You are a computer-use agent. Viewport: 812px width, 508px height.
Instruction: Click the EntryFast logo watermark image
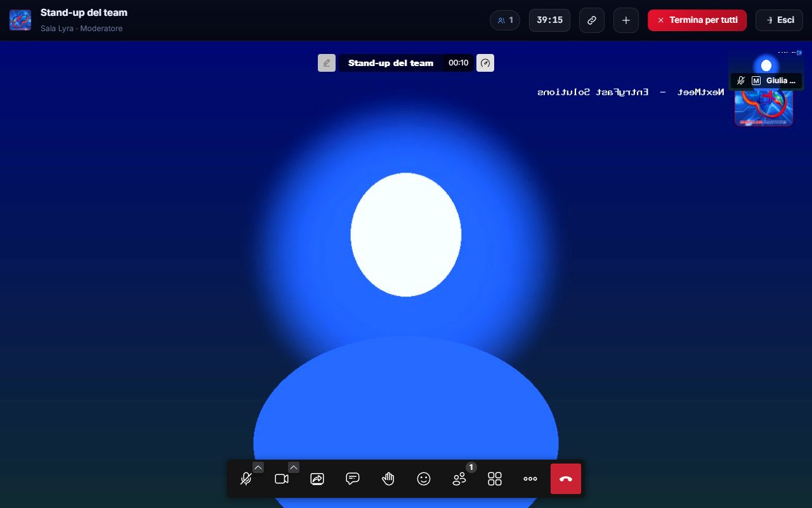(764, 108)
